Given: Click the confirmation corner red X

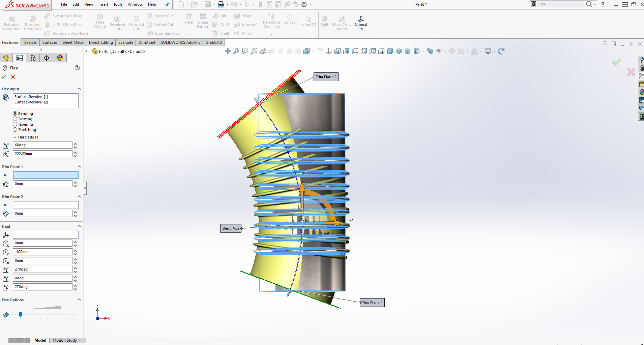Looking at the screenshot, I should coord(631,72).
